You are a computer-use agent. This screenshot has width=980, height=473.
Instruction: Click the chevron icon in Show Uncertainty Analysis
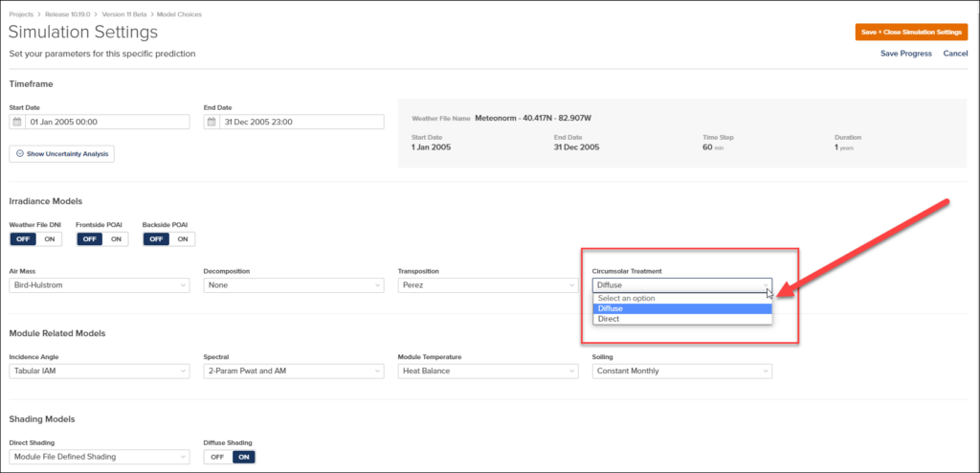click(19, 153)
